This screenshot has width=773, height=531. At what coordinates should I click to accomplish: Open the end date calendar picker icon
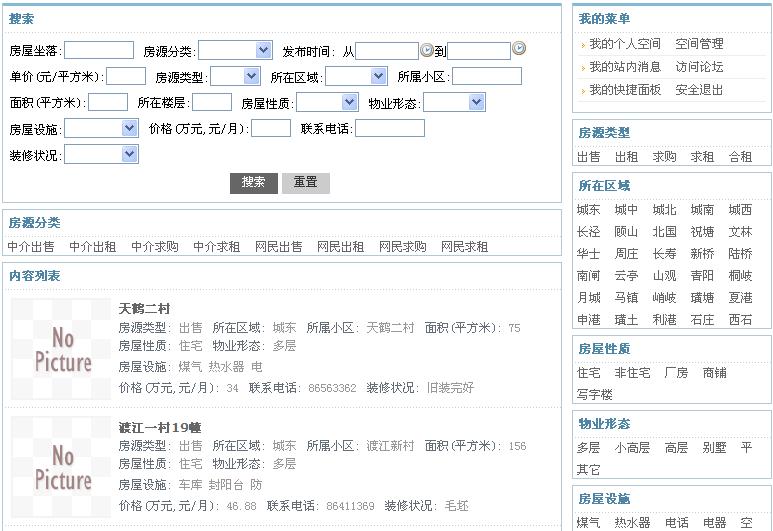point(519,48)
